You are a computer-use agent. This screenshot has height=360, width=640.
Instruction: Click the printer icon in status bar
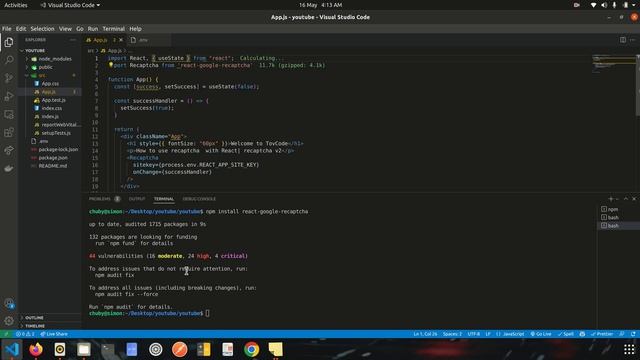coord(582,334)
